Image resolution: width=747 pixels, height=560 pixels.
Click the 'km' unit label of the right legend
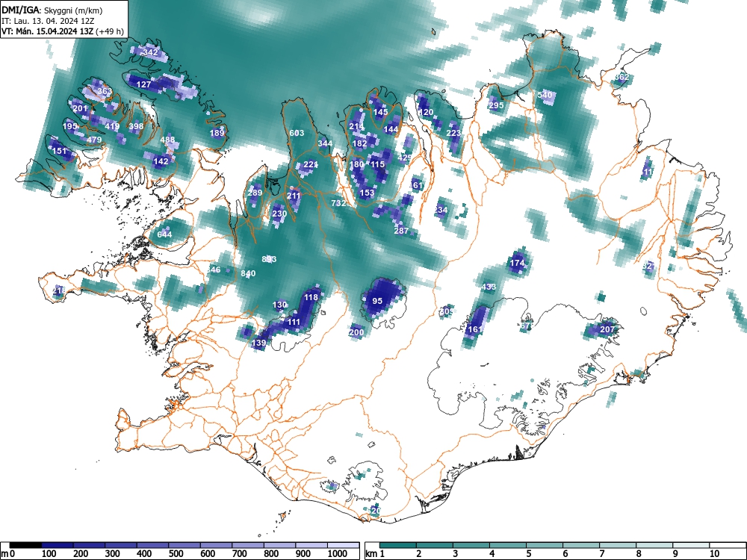pos(371,553)
